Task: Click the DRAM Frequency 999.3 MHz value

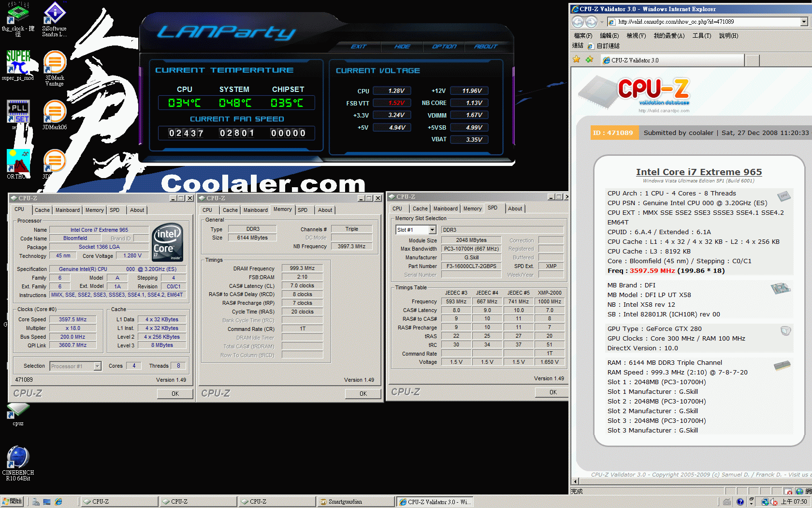Action: [x=302, y=268]
